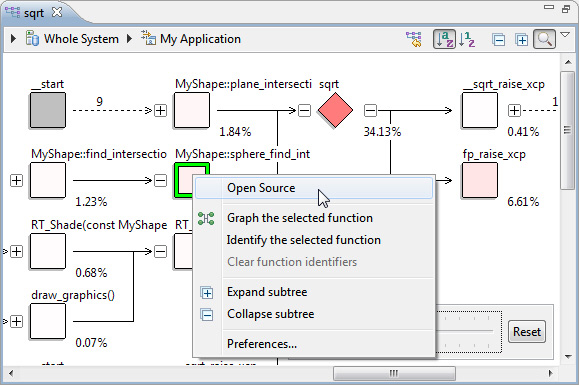Collapse the minus right of RT_Shade arrow
Image resolution: width=579 pixels, height=385 pixels.
(160, 251)
